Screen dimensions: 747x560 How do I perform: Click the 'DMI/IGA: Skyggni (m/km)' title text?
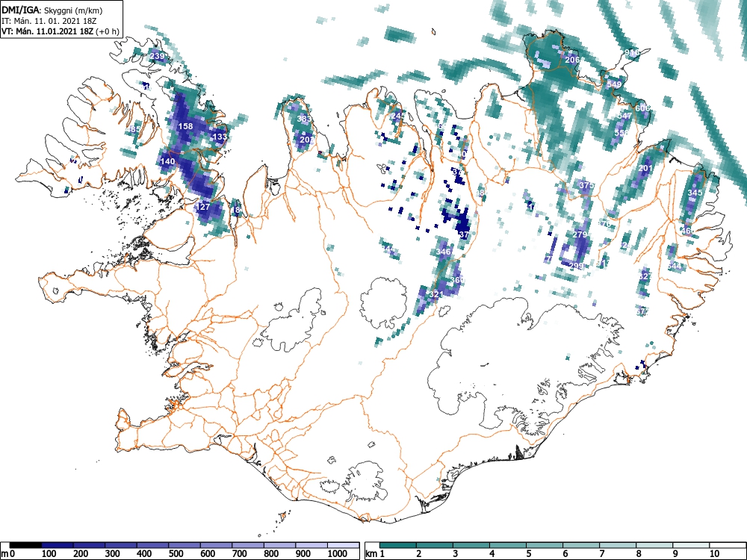point(52,10)
